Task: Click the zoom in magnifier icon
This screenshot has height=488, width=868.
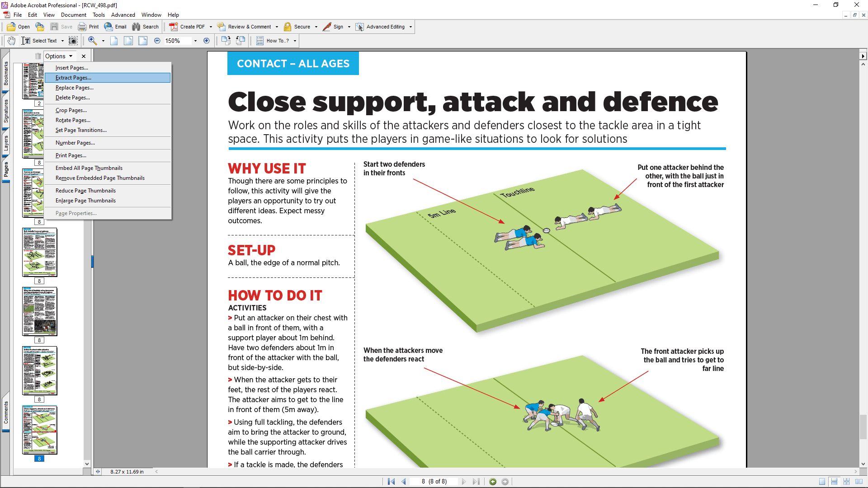Action: coord(93,40)
